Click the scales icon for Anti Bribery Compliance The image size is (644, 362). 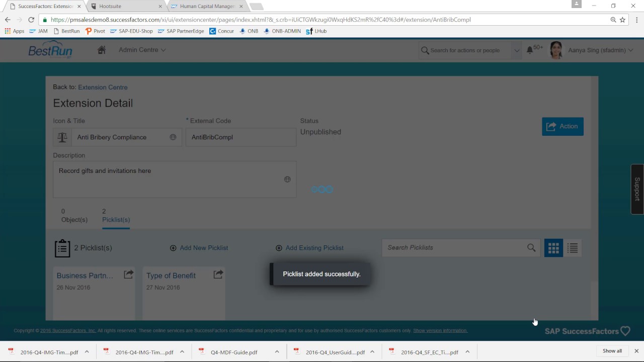(x=62, y=137)
